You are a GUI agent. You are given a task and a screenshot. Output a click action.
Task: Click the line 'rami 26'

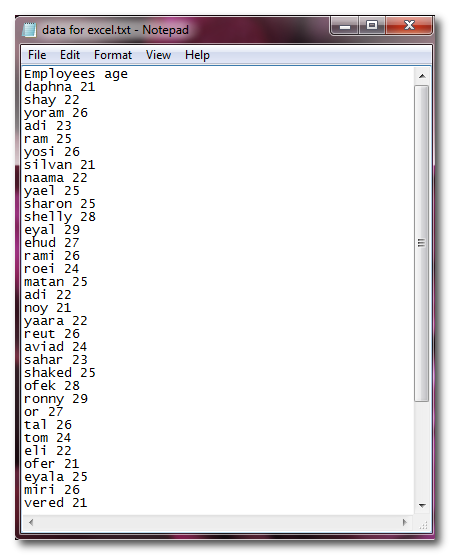(52, 256)
